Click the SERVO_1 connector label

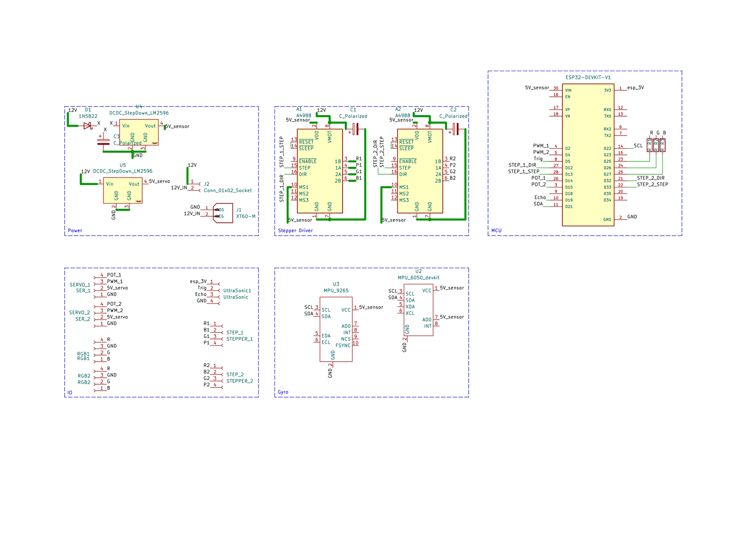(x=80, y=285)
